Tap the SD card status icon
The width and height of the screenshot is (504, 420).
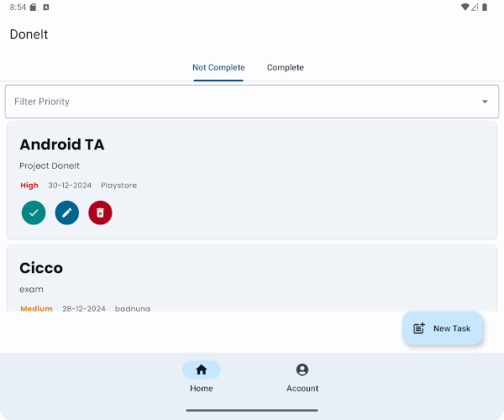pos(33,7)
